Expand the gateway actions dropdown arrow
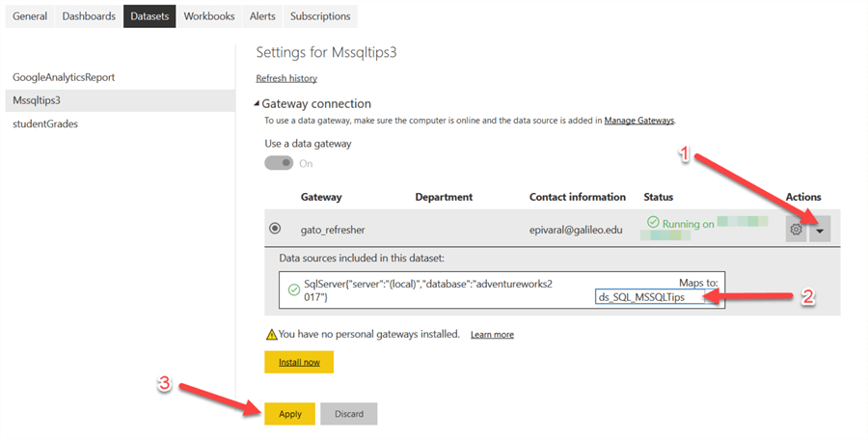The height and width of the screenshot is (440, 868). [x=819, y=230]
